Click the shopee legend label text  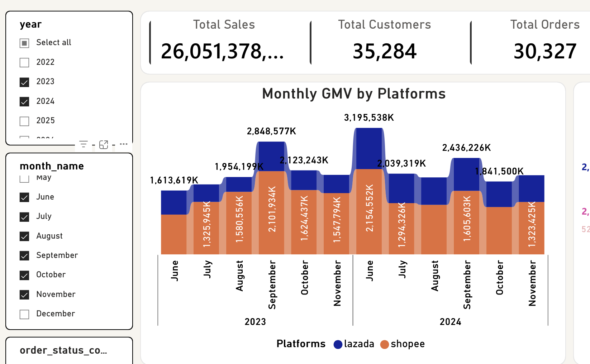[x=408, y=344]
